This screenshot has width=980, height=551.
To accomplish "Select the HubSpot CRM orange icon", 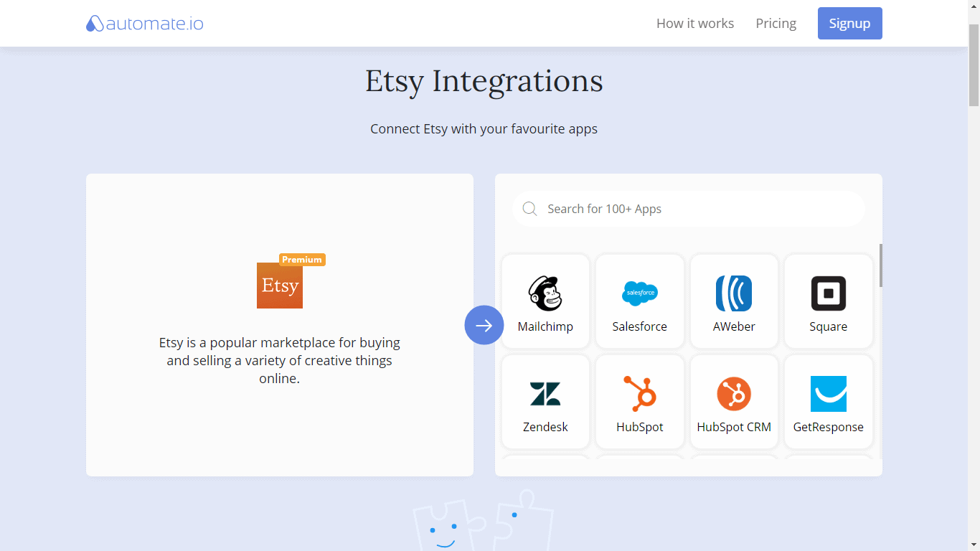I will pos(734,394).
